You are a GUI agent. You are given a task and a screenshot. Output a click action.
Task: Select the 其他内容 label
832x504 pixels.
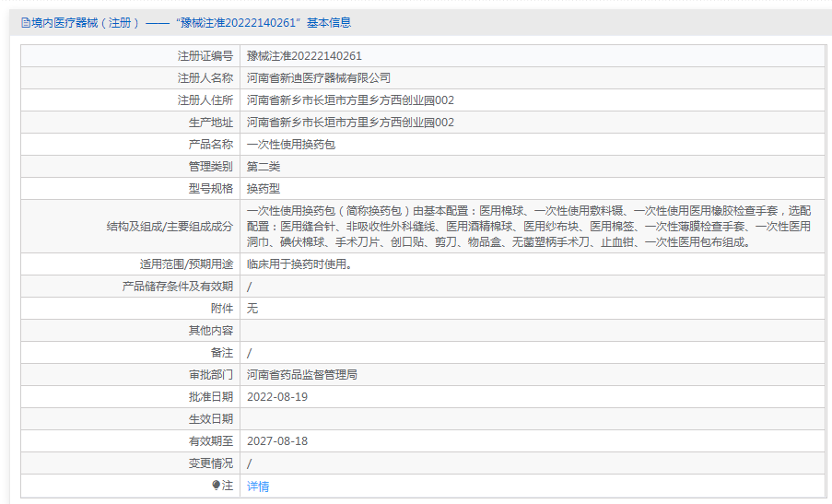211,331
